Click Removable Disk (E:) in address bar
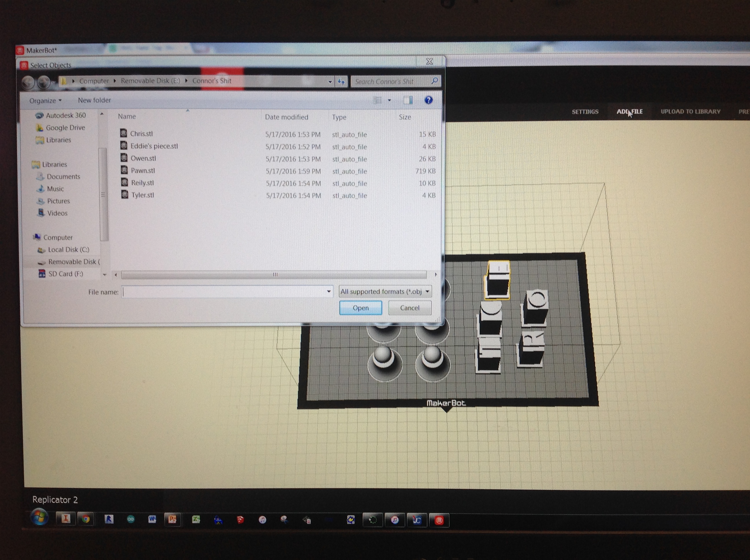The width and height of the screenshot is (750, 560). [150, 81]
